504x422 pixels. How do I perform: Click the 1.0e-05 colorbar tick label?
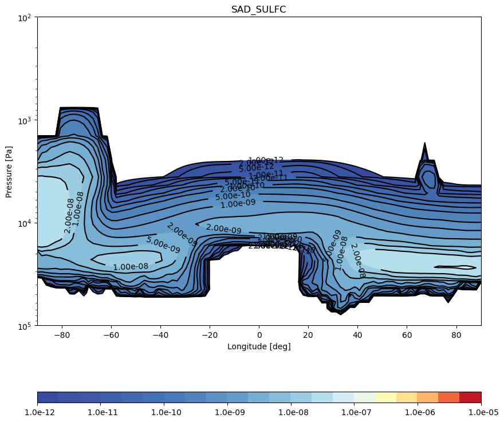click(481, 412)
